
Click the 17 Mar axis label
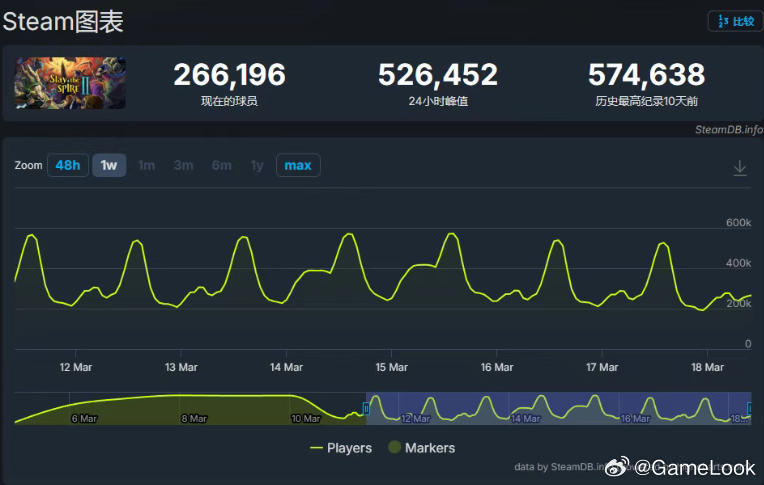click(602, 368)
